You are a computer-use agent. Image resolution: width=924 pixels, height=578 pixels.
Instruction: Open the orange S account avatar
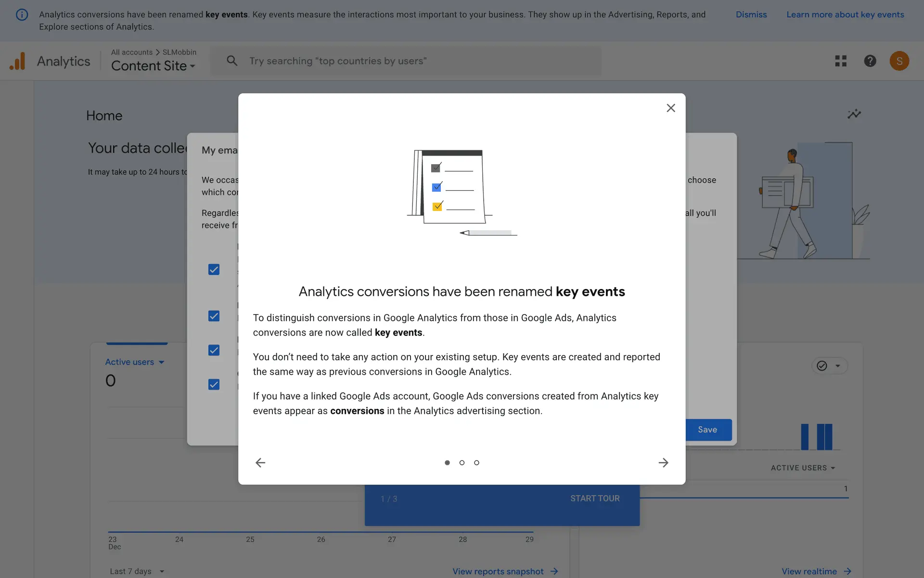[898, 61]
